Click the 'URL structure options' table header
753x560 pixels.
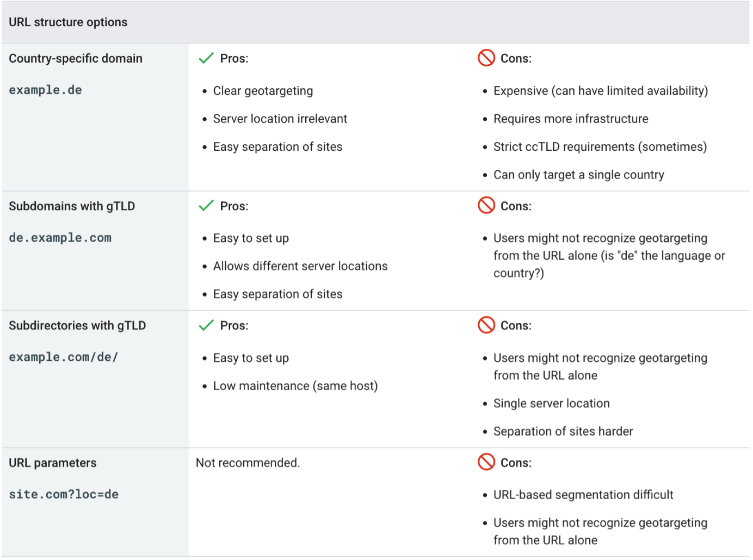pyautogui.click(x=68, y=22)
